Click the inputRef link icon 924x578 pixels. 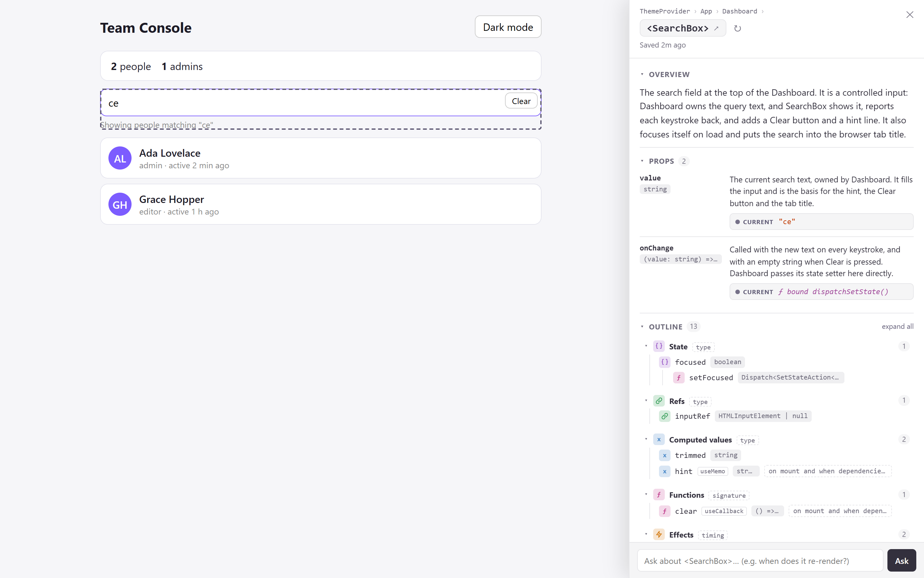[664, 416]
